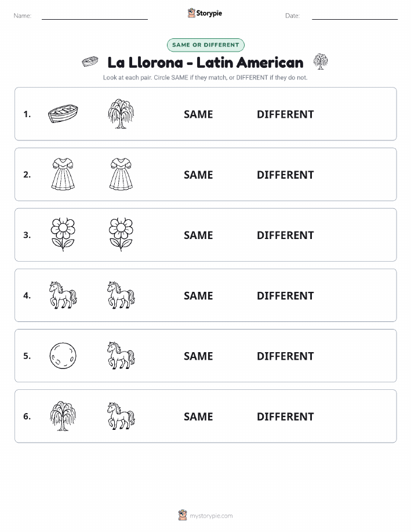Click the Date line field

pyautogui.click(x=355, y=16)
